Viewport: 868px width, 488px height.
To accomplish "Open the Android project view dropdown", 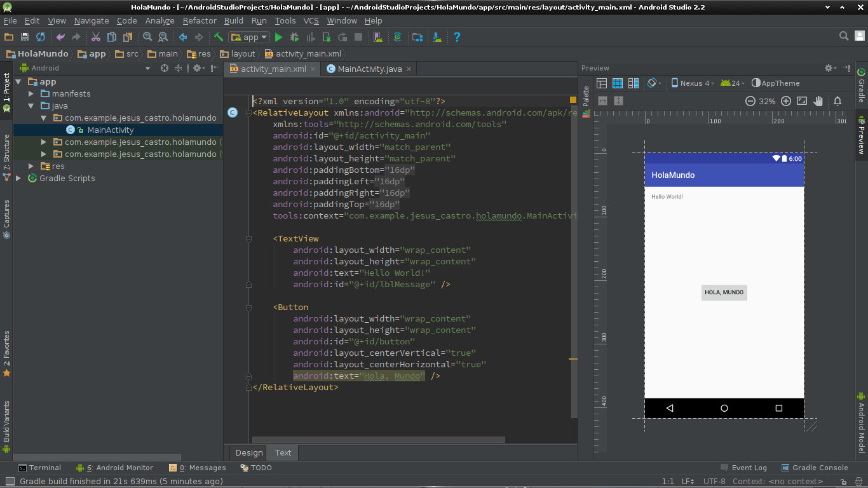I will click(x=85, y=68).
